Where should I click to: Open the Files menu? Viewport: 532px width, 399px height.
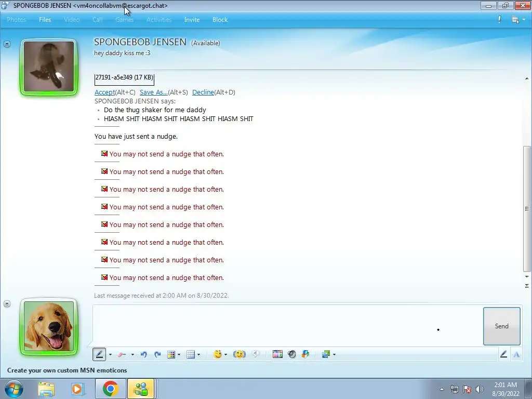click(x=45, y=20)
